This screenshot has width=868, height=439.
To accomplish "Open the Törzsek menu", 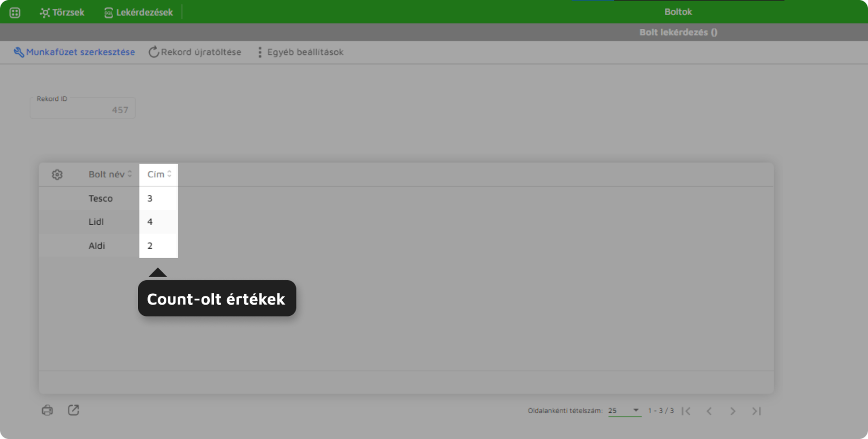I will coord(62,12).
